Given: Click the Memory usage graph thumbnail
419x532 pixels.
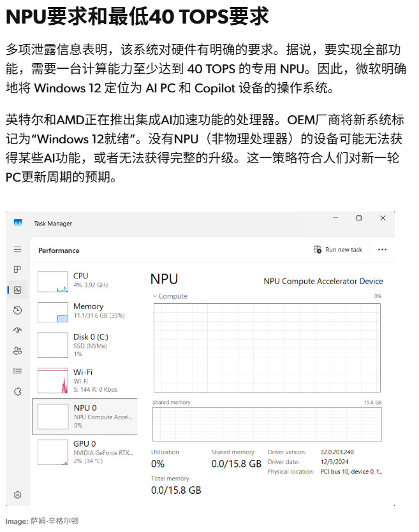Looking at the screenshot, I should coord(53,312).
